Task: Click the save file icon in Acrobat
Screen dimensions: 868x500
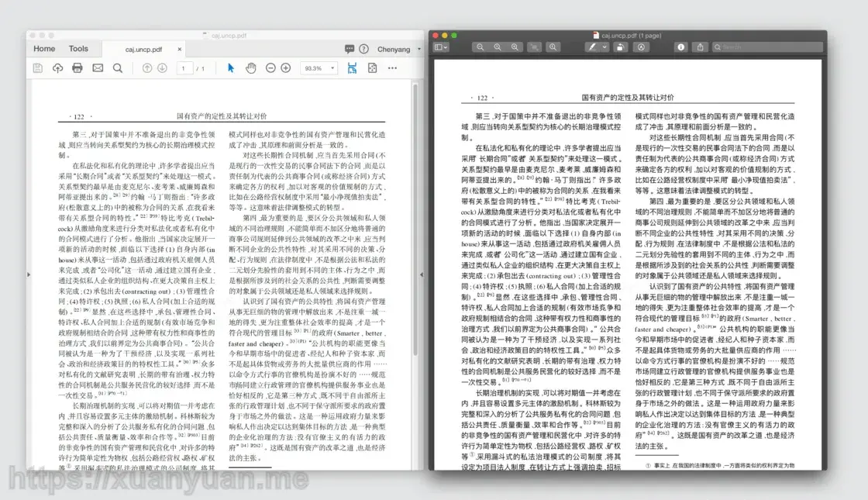Action: click(38, 68)
